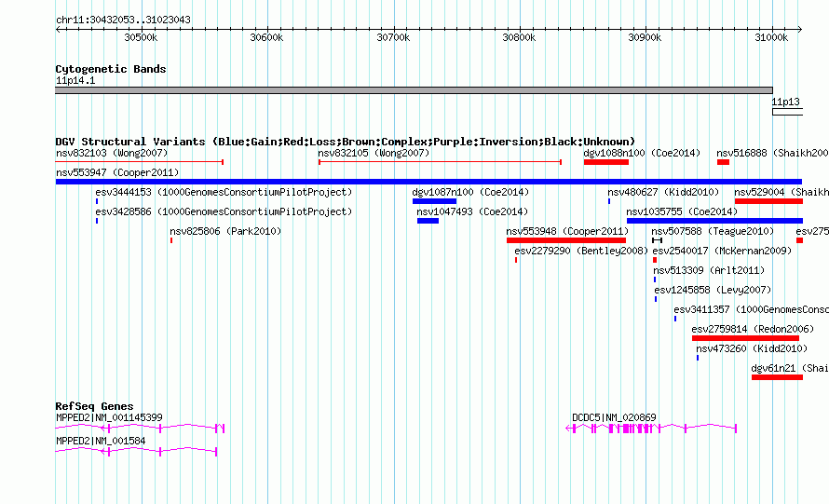
Task: Open the dgv1088n100 (Coe2014) variant label
Action: point(642,153)
